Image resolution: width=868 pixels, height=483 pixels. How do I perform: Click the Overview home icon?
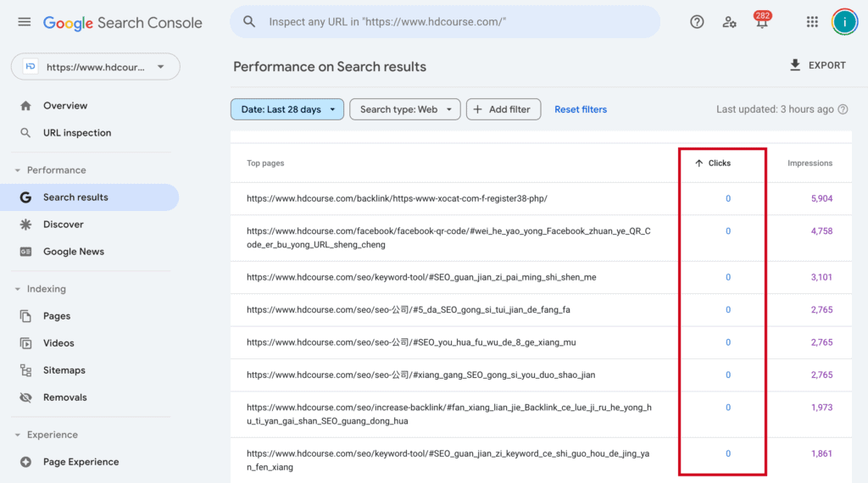(x=25, y=106)
